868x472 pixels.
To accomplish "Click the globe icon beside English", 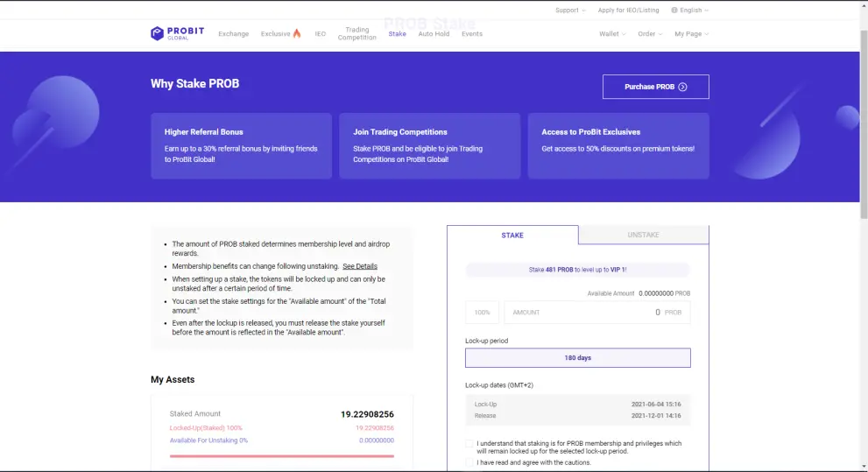I will tap(674, 10).
